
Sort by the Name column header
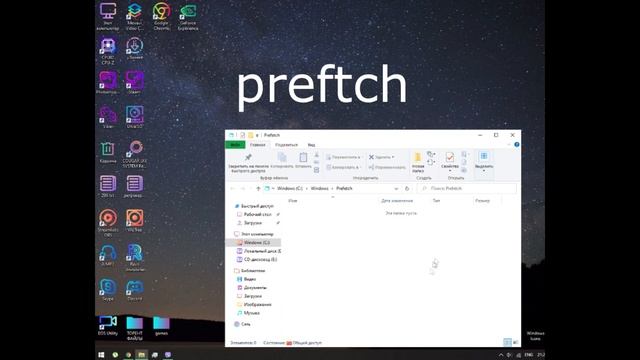coord(293,201)
